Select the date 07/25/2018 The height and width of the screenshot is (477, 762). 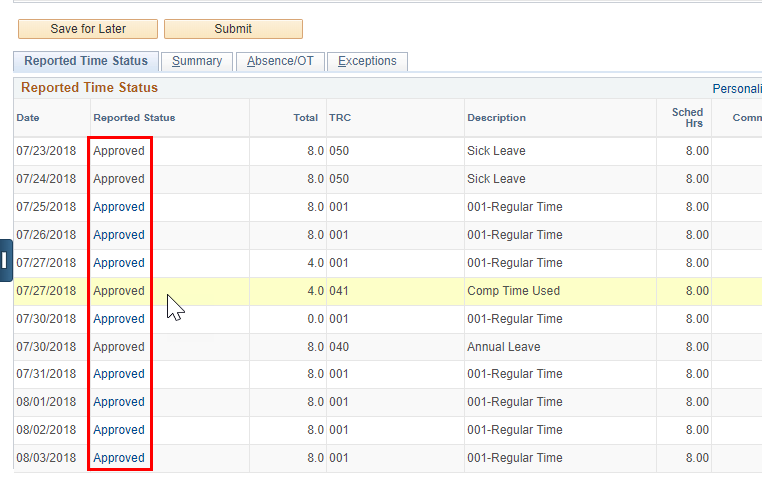coord(46,207)
